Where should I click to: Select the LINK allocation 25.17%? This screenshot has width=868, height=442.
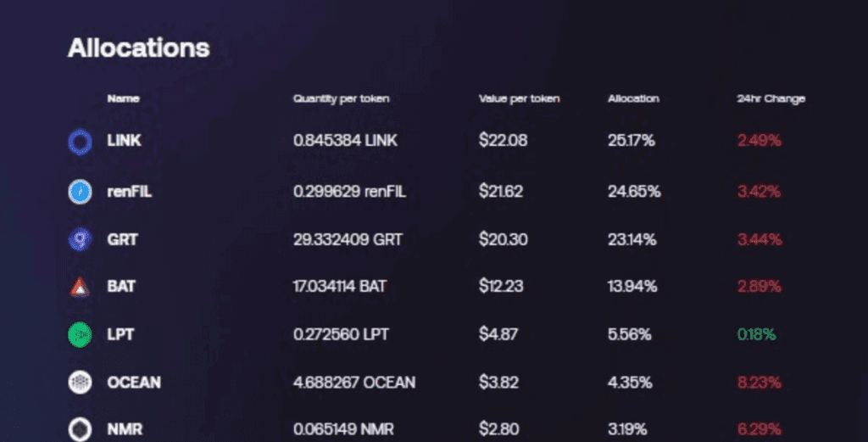click(x=631, y=141)
